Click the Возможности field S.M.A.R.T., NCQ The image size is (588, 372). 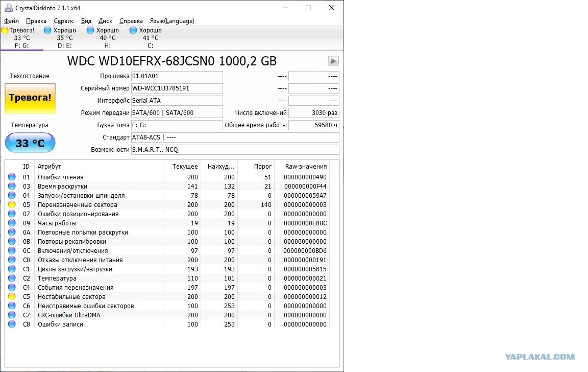point(235,150)
